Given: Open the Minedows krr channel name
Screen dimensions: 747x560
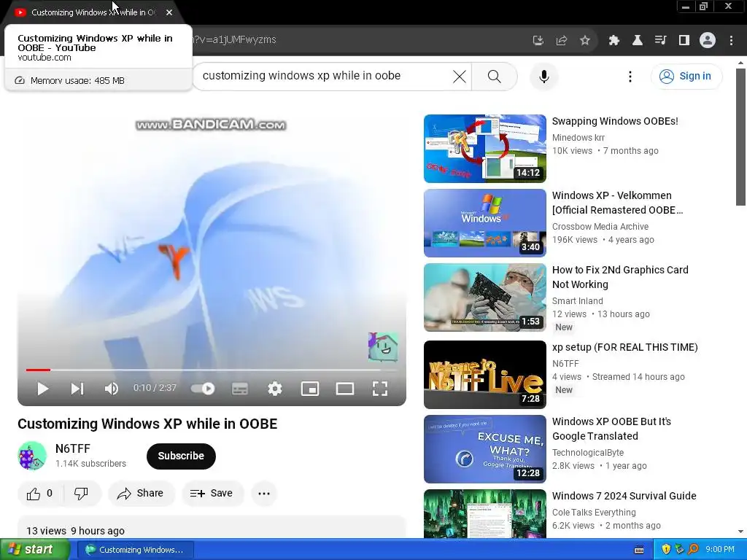Looking at the screenshot, I should pos(578,138).
